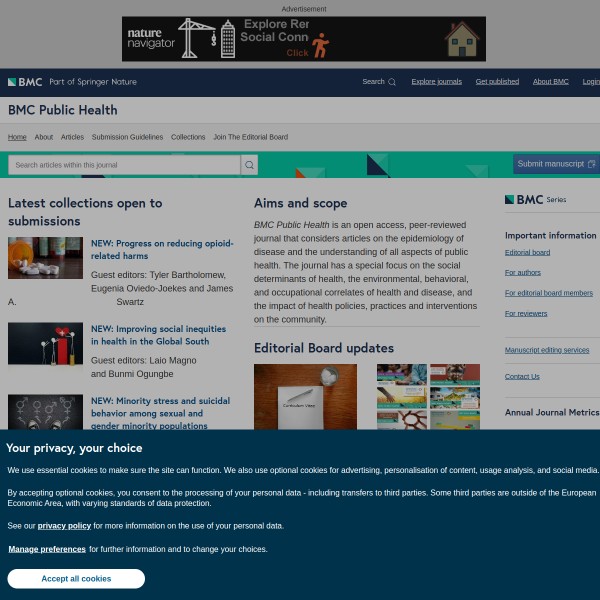Open Manuscript editing services link
This screenshot has width=600, height=600.
click(546, 350)
